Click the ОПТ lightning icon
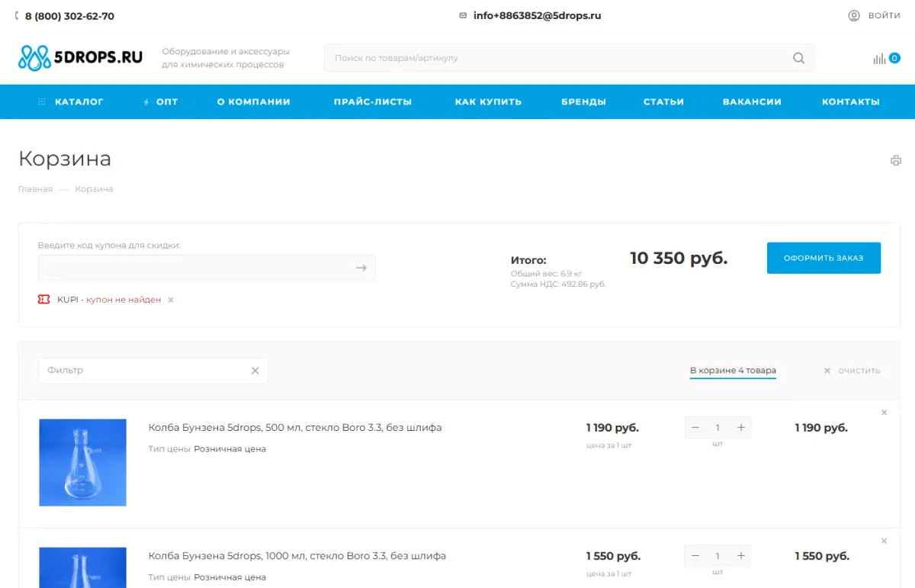 click(146, 102)
